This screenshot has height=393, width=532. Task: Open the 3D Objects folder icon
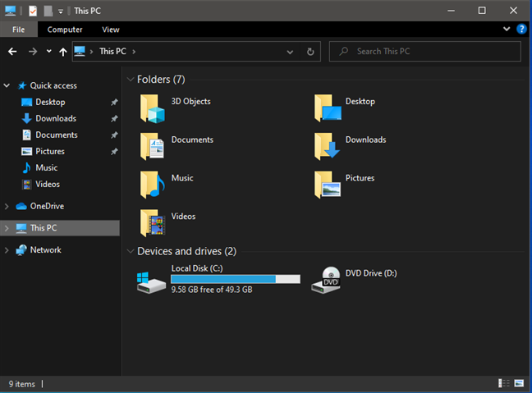[x=152, y=107]
